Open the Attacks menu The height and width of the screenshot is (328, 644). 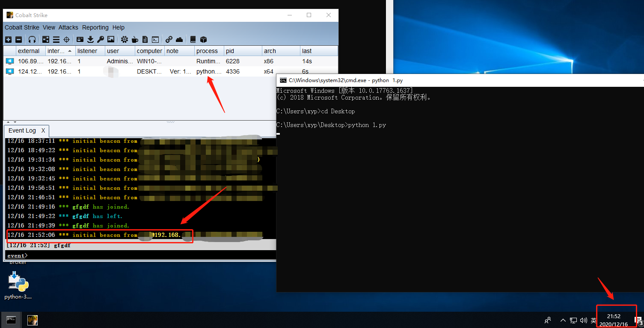pyautogui.click(x=68, y=27)
